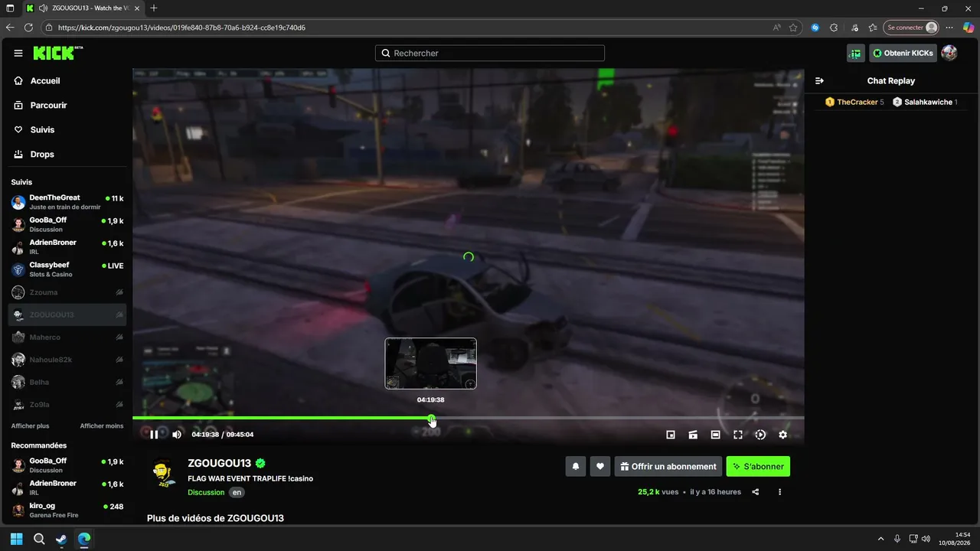The height and width of the screenshot is (551, 980).
Task: Enter fullscreen video mode
Action: (x=738, y=435)
